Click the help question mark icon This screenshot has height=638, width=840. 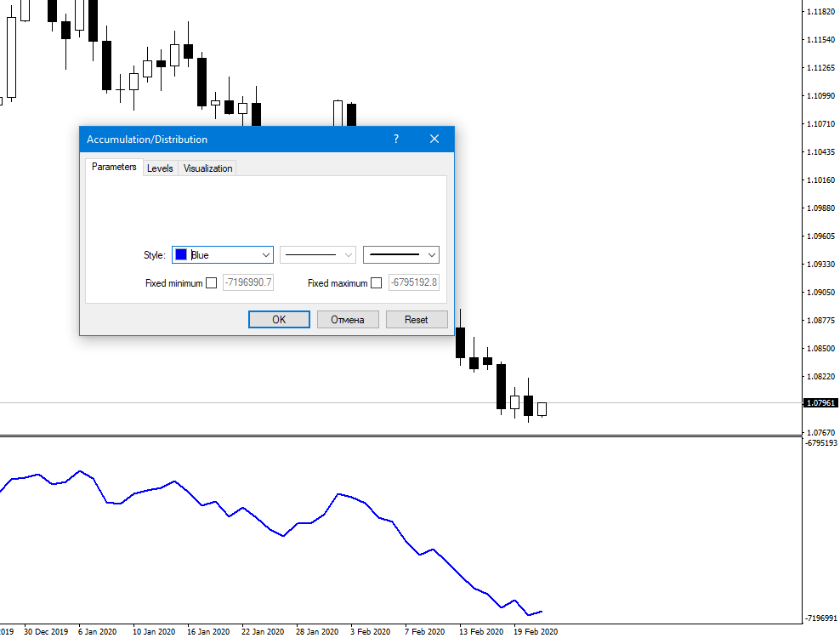(396, 140)
